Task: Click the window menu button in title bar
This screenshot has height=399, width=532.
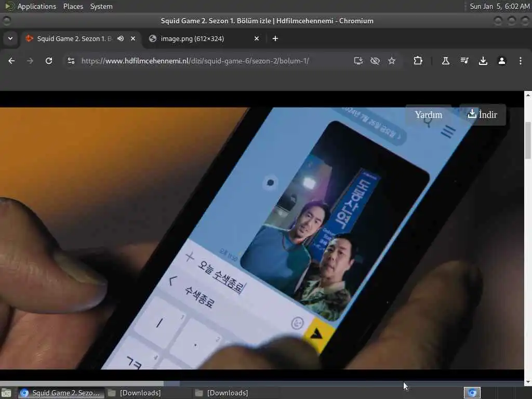Action: (x=6, y=21)
